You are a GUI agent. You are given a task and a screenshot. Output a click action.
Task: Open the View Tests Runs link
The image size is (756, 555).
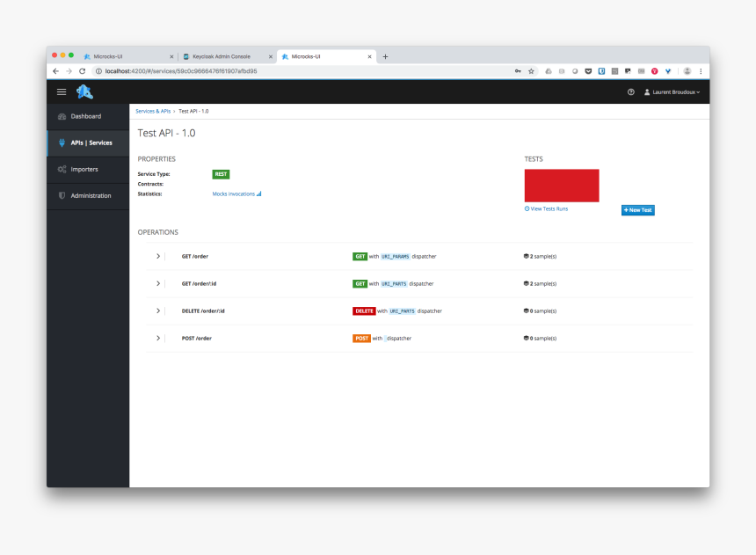point(546,208)
